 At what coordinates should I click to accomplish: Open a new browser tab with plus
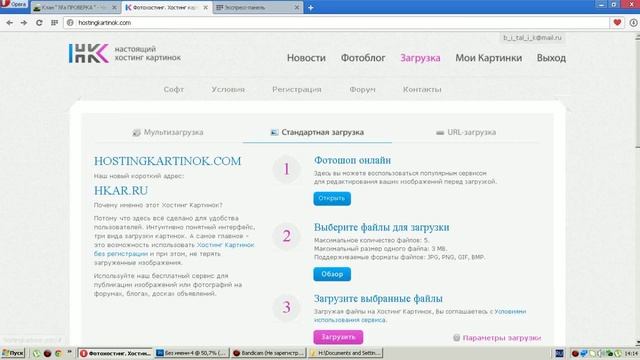point(311,7)
